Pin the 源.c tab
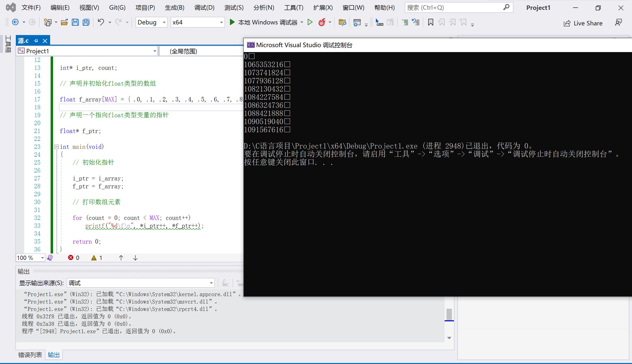632x364 pixels. [36, 40]
